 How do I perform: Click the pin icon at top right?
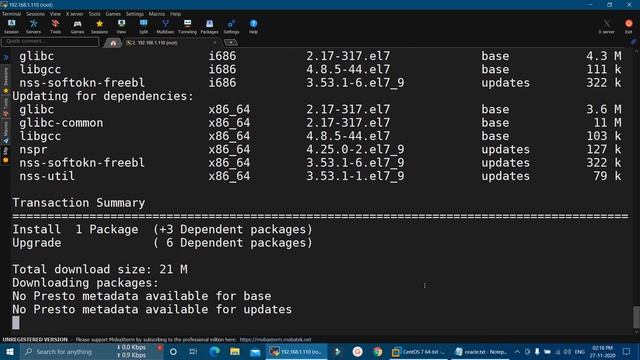(633, 42)
